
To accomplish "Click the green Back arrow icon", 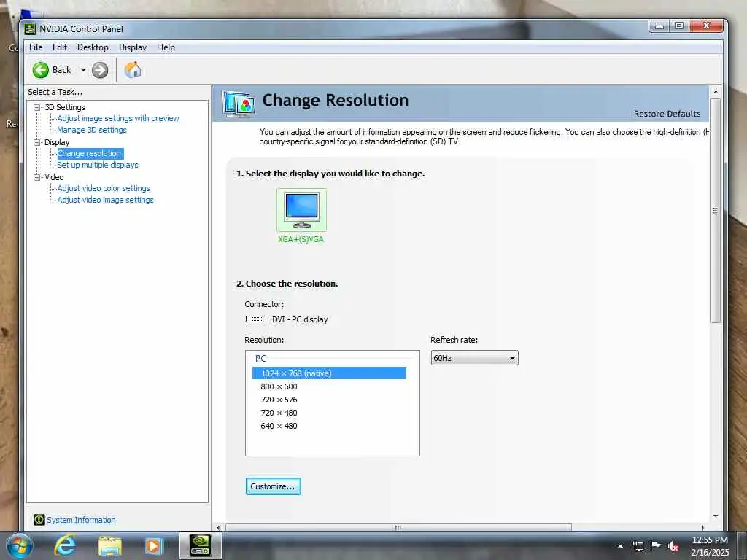I will [x=41, y=70].
